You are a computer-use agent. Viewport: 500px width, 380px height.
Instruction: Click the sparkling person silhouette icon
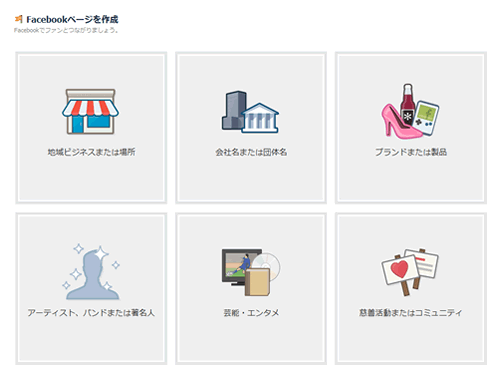[x=91, y=272]
